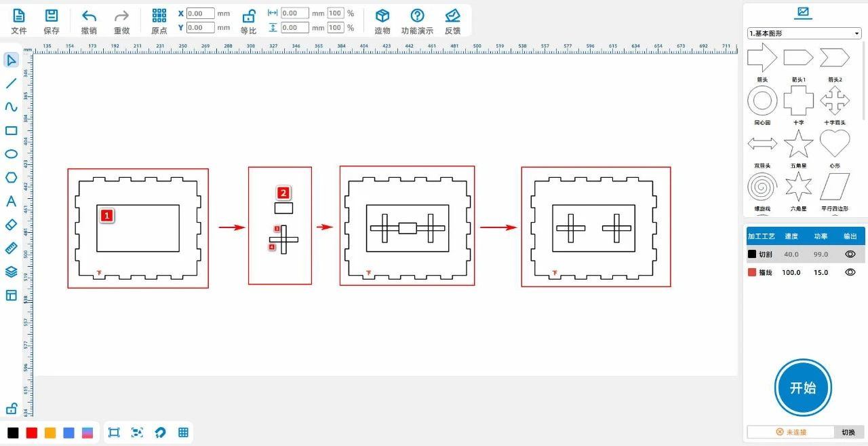Hide the 描线 layer output
This screenshot has width=868, height=446.
[x=850, y=272]
